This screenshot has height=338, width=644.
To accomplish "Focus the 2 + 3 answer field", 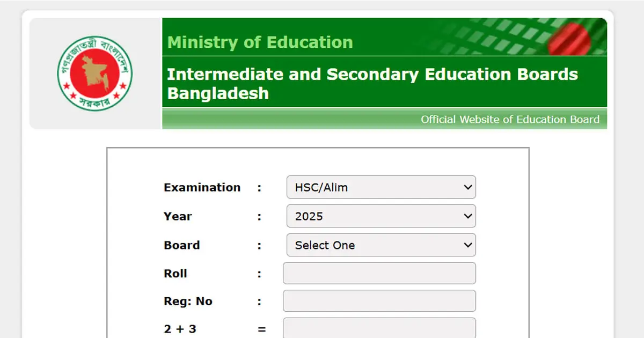I will 379,328.
